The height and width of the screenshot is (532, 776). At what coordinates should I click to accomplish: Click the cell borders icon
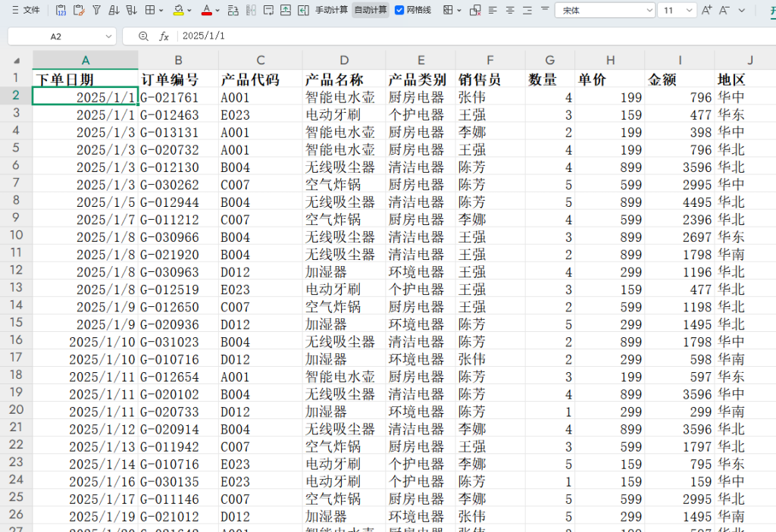(x=150, y=10)
